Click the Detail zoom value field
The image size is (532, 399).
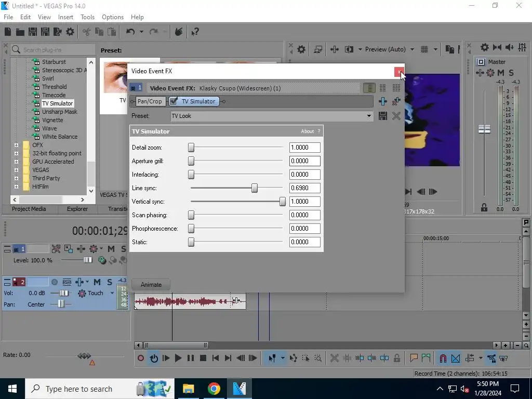(x=304, y=147)
